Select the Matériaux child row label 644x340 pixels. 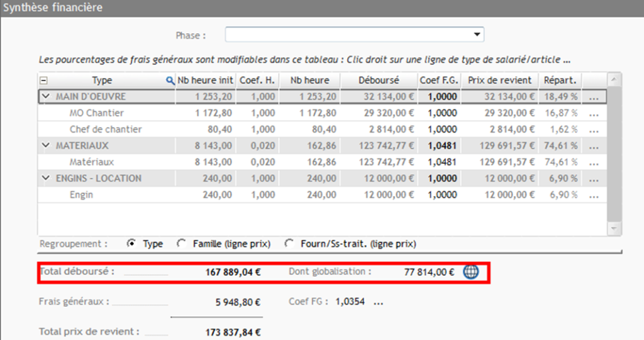click(x=92, y=162)
